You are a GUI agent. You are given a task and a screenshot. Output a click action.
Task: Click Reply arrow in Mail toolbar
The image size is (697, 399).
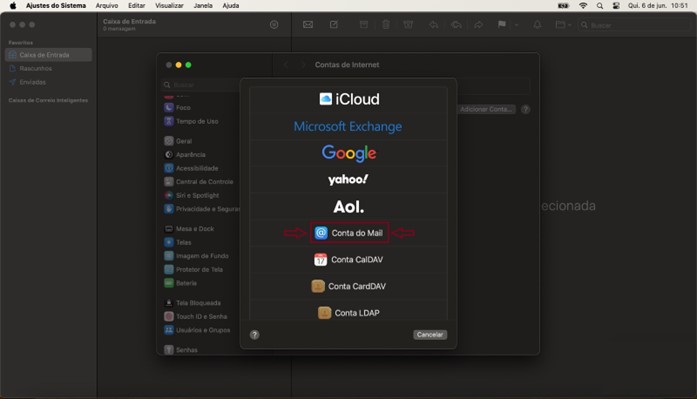tap(434, 25)
